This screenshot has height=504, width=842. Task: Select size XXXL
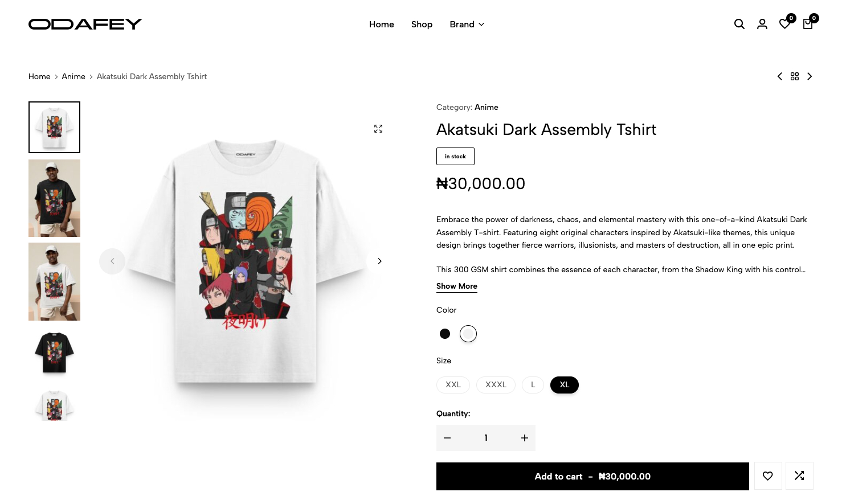[x=496, y=385]
